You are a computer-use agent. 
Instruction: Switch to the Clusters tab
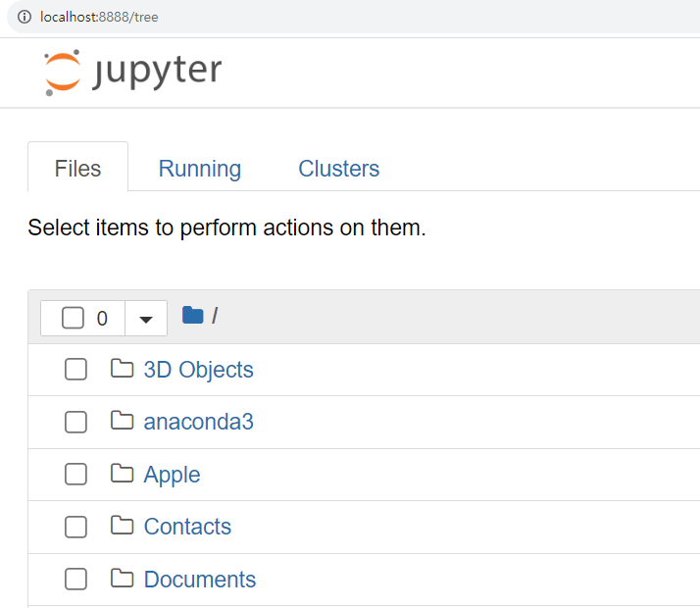pos(339,169)
